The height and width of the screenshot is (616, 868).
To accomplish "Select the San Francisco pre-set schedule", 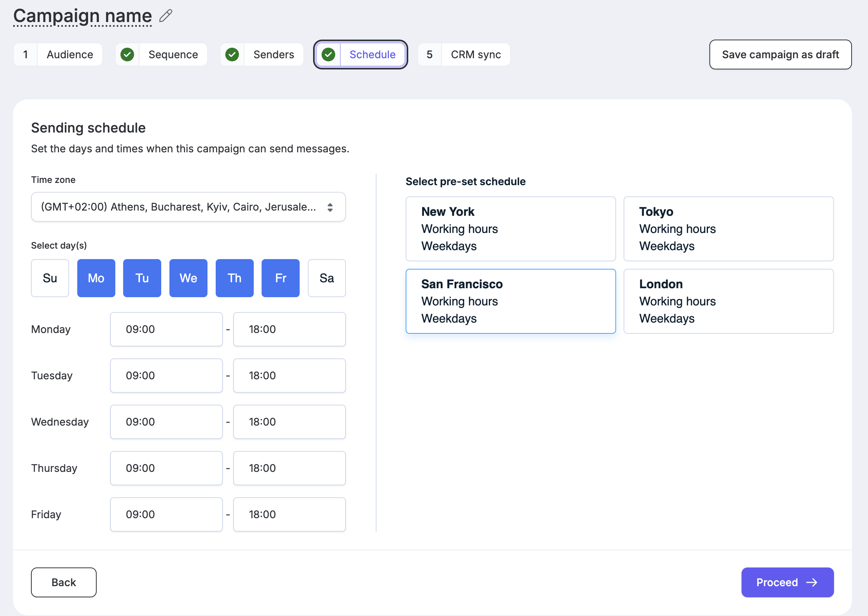I will [511, 301].
